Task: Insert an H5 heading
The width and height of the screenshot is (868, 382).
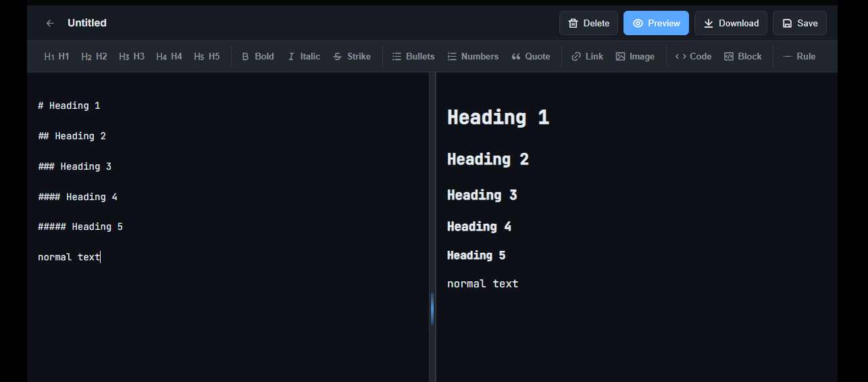Action: tap(207, 57)
